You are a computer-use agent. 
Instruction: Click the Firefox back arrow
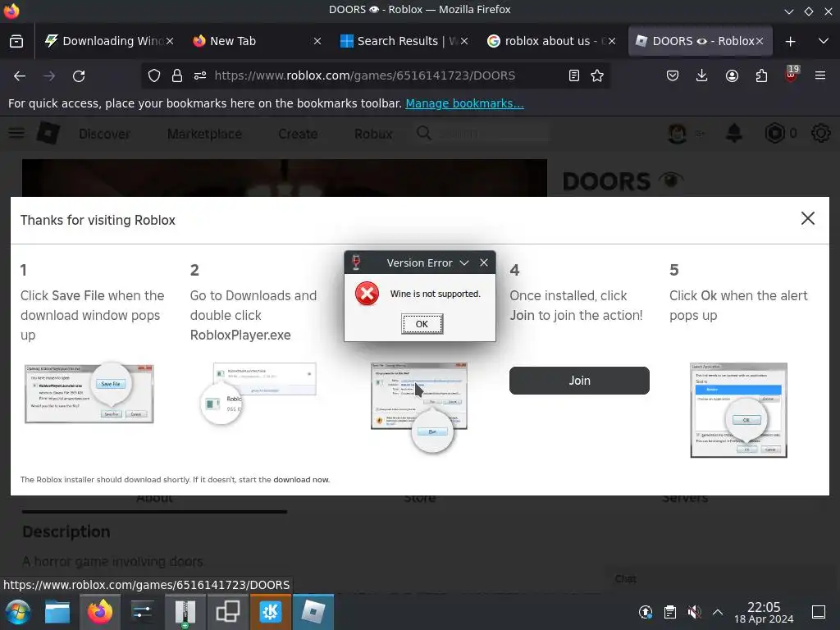tap(20, 76)
